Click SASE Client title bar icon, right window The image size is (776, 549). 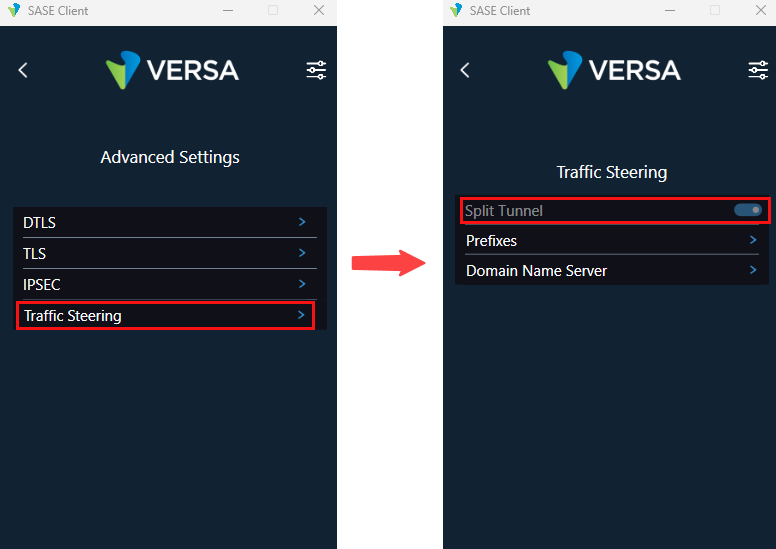[456, 10]
